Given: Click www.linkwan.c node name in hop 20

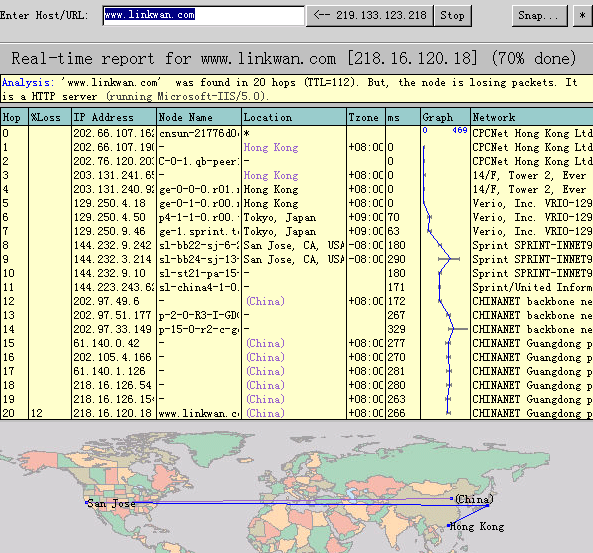Looking at the screenshot, I should point(199,413).
